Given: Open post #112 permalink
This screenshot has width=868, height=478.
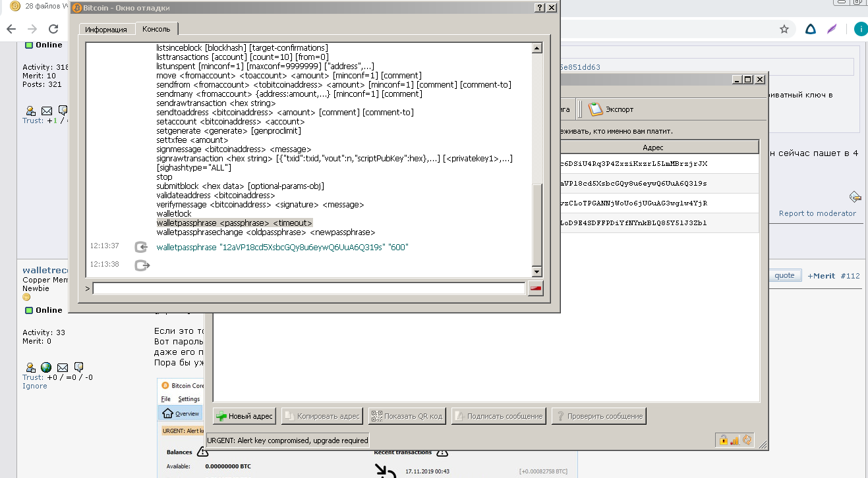Looking at the screenshot, I should coord(850,276).
